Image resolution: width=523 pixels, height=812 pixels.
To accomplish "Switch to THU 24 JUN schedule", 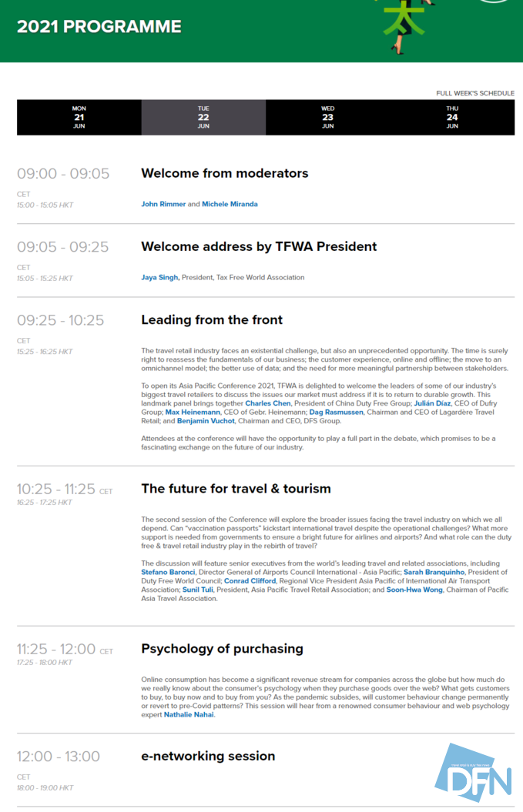I will click(452, 118).
